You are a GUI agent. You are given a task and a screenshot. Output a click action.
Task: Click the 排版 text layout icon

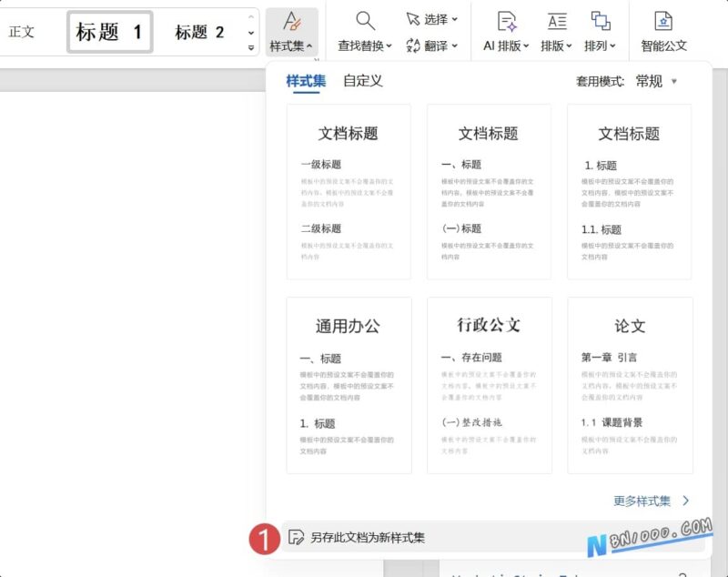[x=557, y=21]
